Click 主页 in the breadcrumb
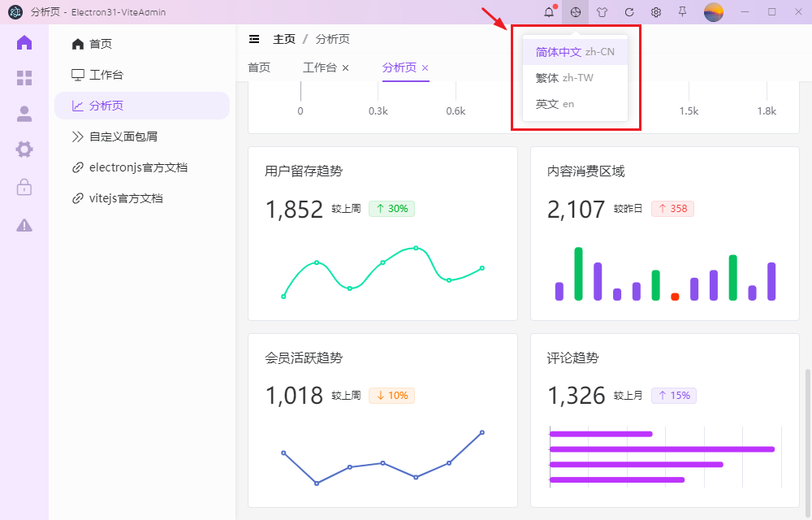812x520 pixels. [x=283, y=39]
